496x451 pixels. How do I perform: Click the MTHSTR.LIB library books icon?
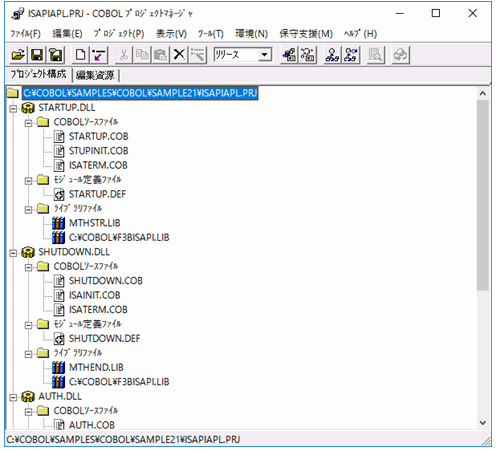click(59, 223)
